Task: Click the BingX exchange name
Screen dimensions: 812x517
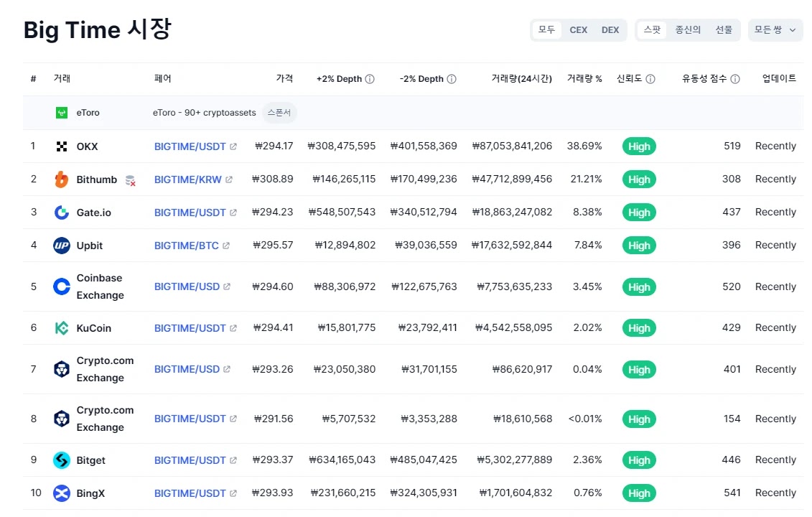Action: (90, 493)
